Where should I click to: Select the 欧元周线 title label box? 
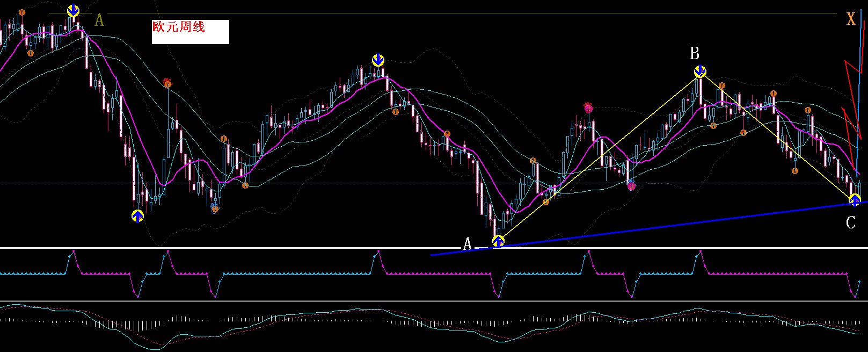point(191,32)
